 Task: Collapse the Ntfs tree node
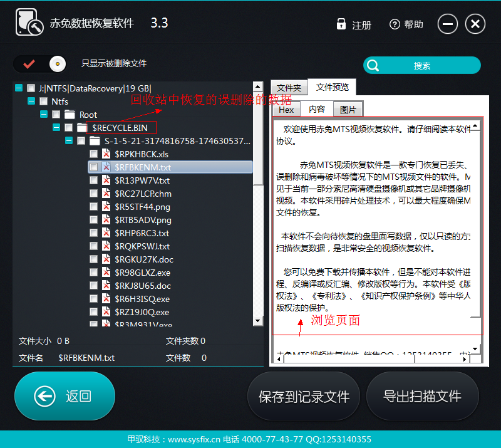pyautogui.click(x=31, y=102)
